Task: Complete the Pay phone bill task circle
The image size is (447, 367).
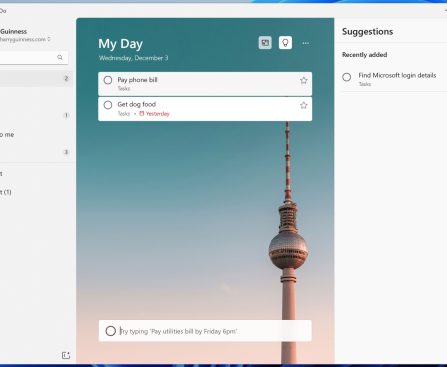Action: 108,80
